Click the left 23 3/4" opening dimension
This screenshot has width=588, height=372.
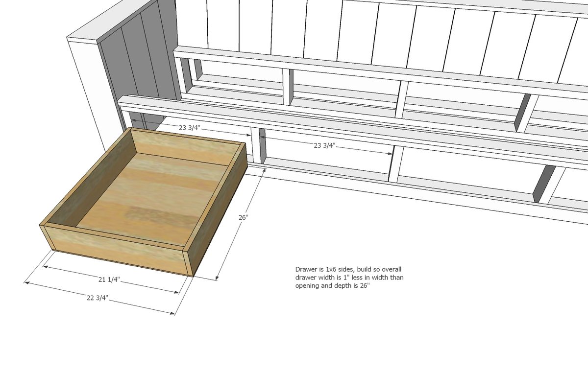pyautogui.click(x=189, y=128)
